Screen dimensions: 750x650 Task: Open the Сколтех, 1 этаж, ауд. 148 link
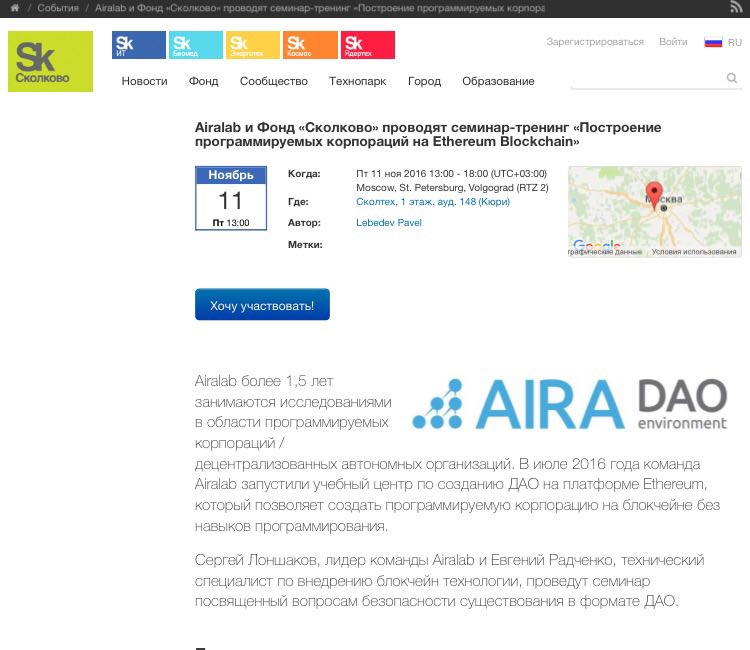(433, 202)
